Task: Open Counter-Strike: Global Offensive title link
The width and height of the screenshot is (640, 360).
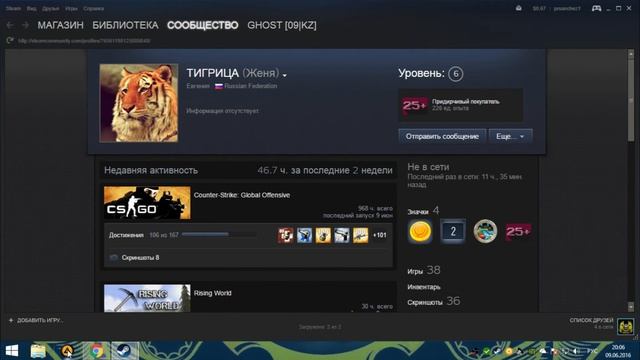Action: point(242,195)
